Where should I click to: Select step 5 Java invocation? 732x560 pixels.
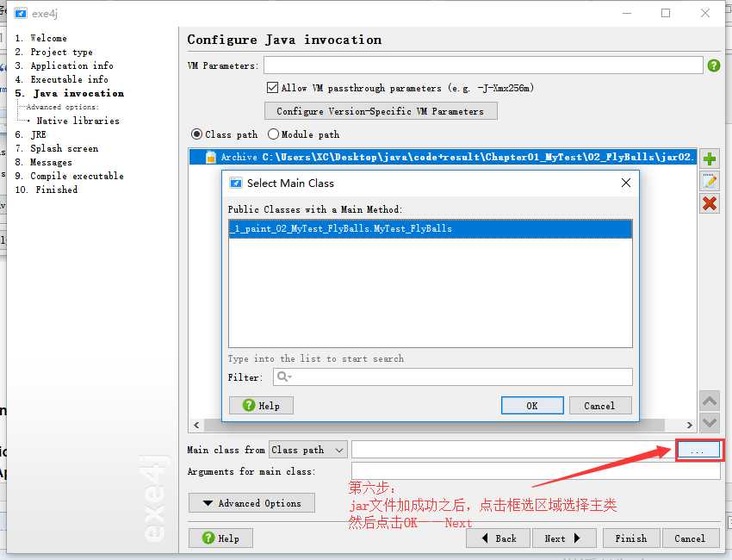click(70, 93)
